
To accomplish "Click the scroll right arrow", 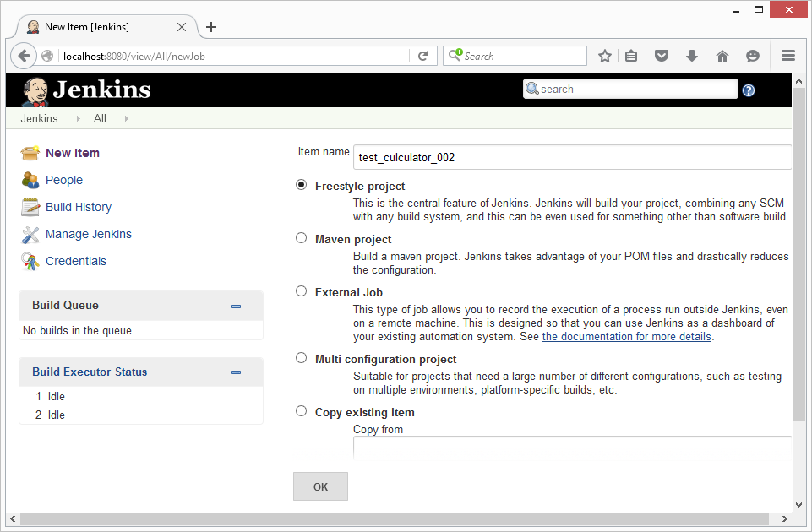I will tap(785, 518).
